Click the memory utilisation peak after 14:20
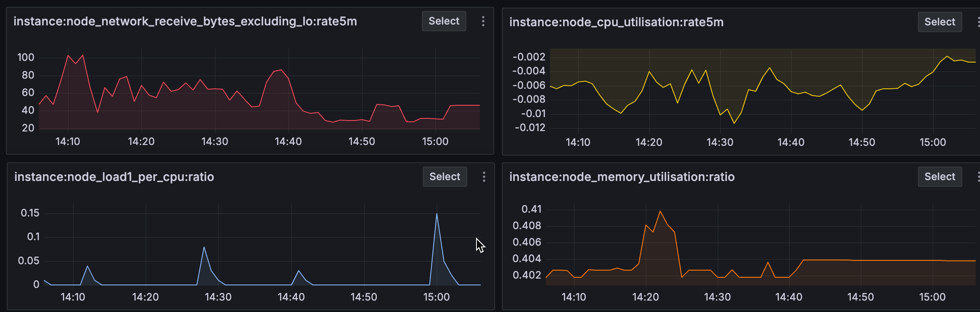This screenshot has height=312, width=980. click(660, 211)
